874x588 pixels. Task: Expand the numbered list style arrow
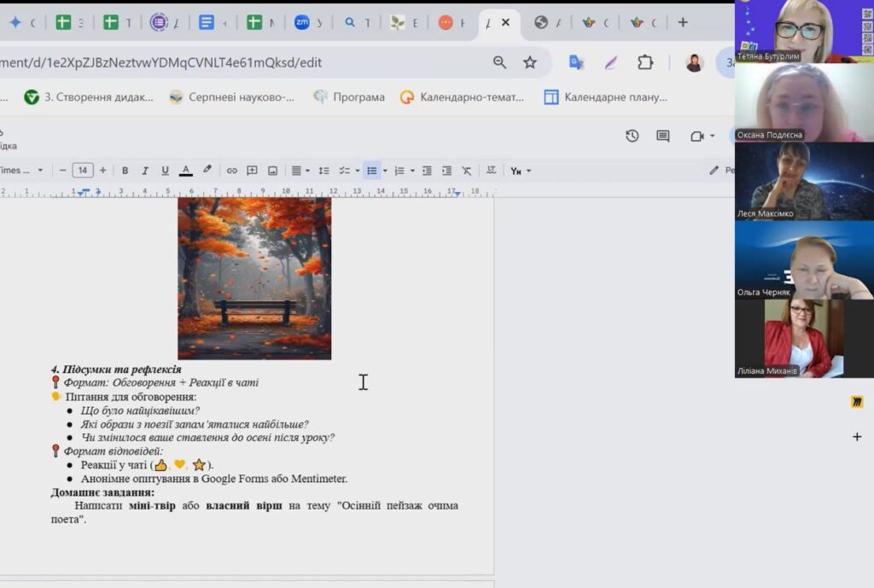point(412,171)
